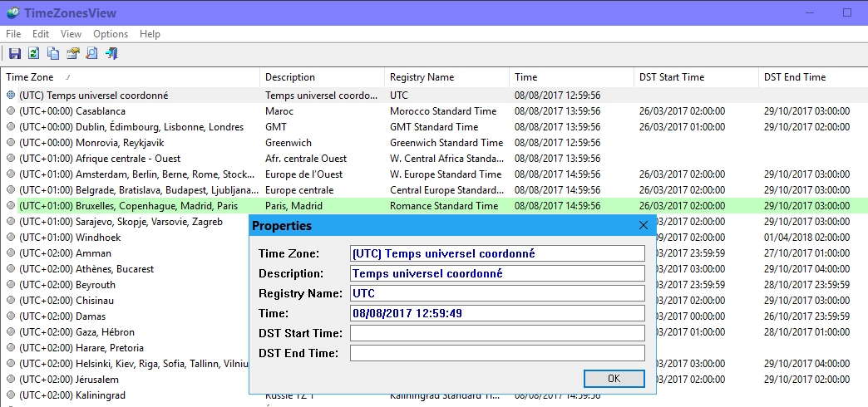The height and width of the screenshot is (407, 868).
Task: Sort list by DST Start Time header
Action: 671,77
